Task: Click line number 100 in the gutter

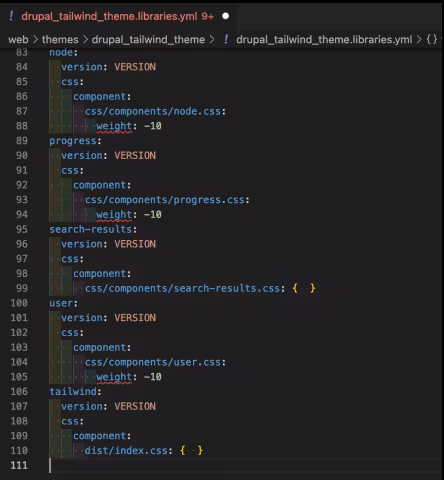Action: [19, 303]
